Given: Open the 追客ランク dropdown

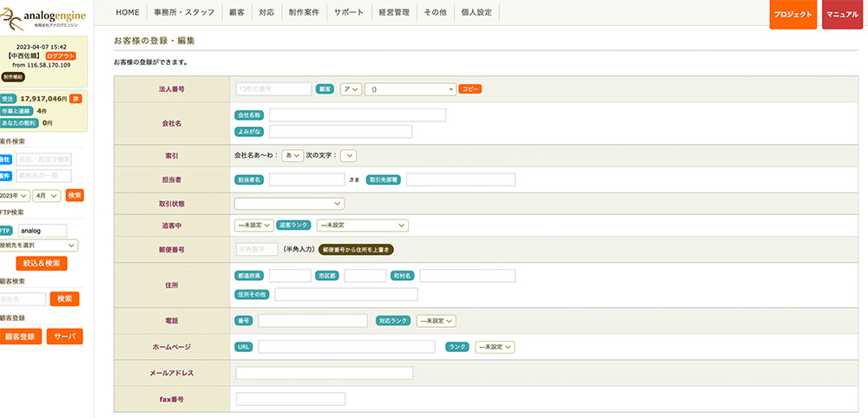Looking at the screenshot, I should (x=363, y=225).
